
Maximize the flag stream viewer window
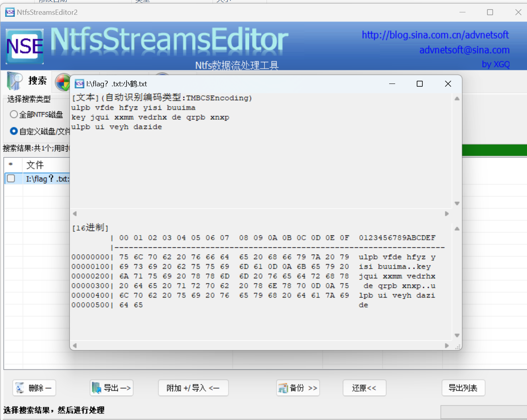pos(420,84)
